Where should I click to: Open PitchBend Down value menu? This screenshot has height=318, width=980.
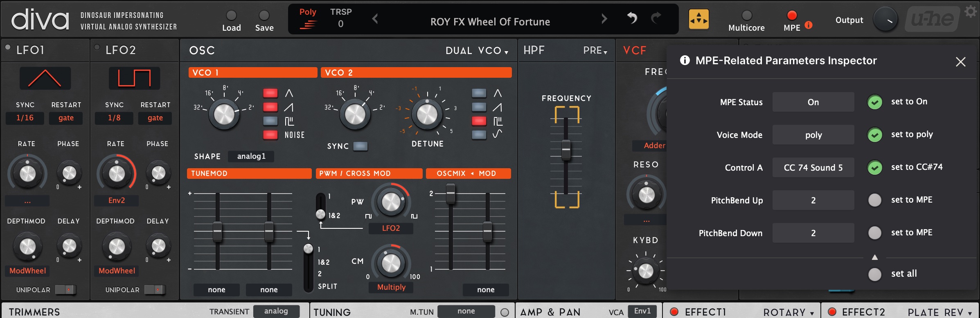[813, 233]
